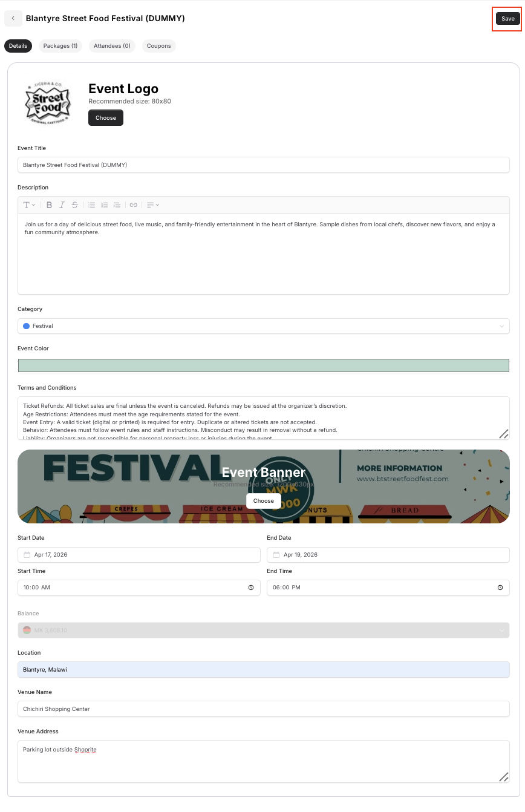Click the back arrow button
The image size is (525, 812).
(x=13, y=19)
